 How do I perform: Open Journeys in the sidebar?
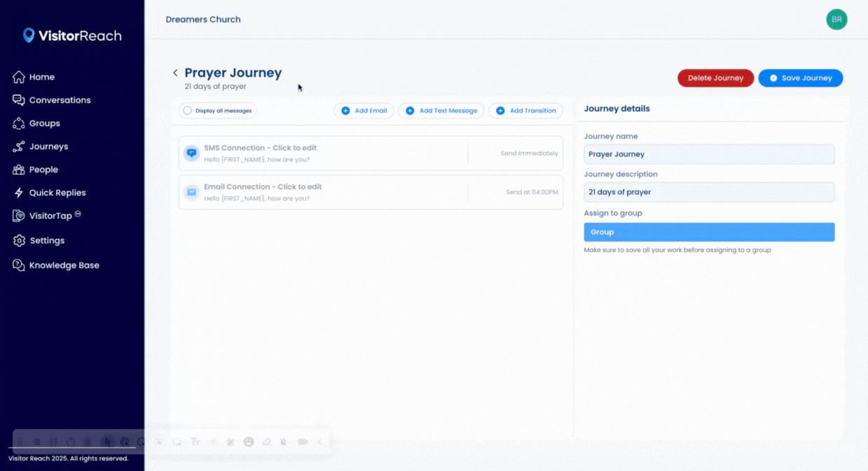click(48, 146)
